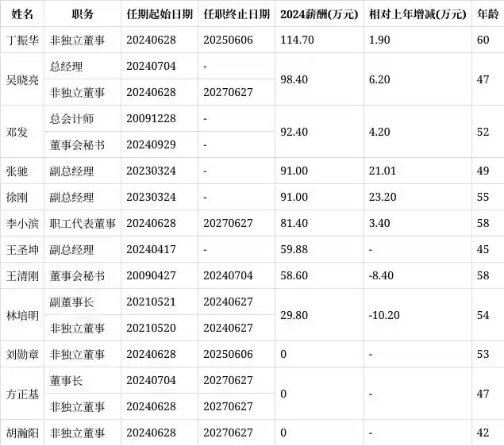Click the age value 55
This screenshot has width=504, height=446.
tap(483, 197)
